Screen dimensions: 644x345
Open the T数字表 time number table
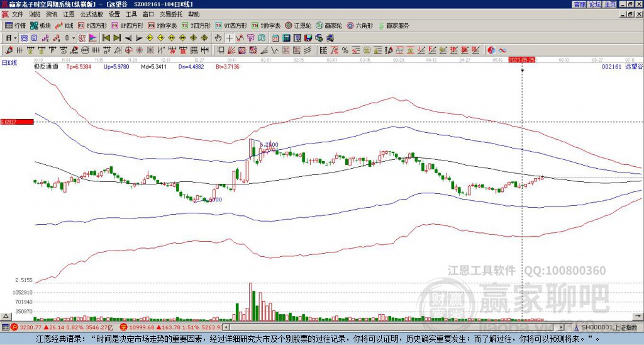point(266,25)
